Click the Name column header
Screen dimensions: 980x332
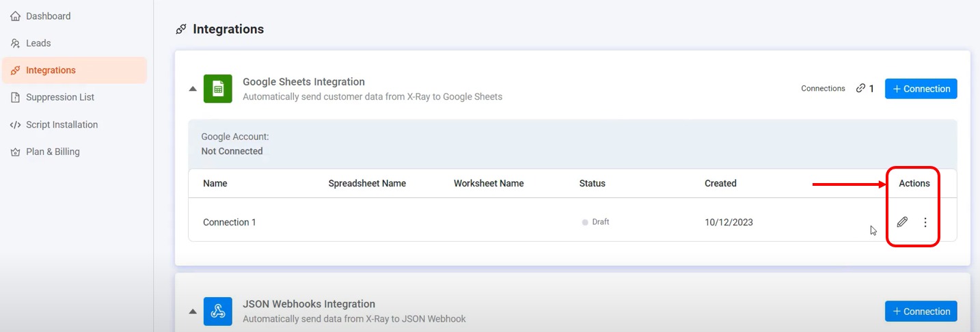(x=215, y=183)
